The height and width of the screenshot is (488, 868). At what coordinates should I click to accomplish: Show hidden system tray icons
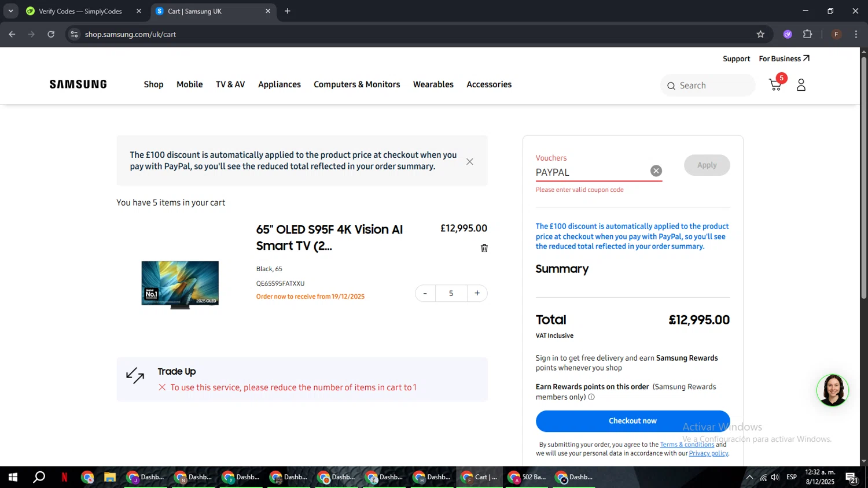pyautogui.click(x=749, y=477)
